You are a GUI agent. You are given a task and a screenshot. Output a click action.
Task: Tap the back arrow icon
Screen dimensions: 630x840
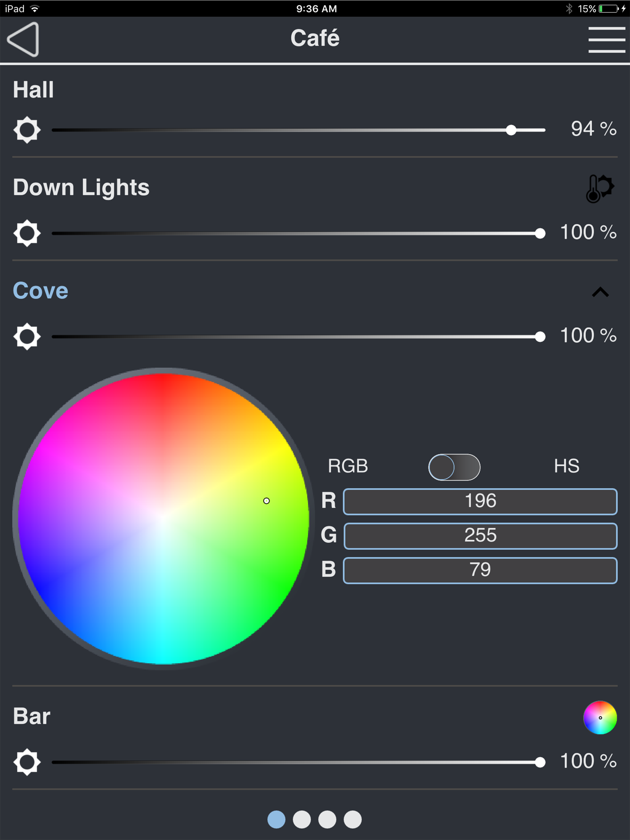[23, 39]
